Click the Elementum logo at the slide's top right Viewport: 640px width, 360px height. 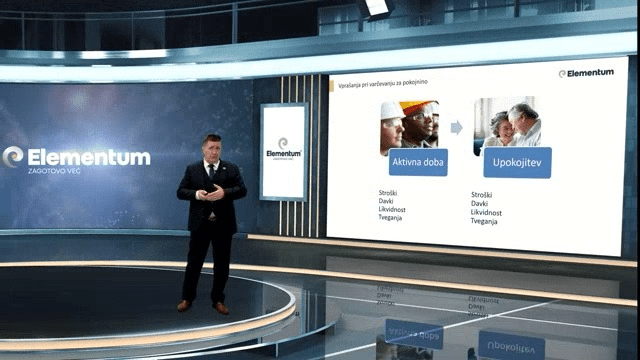click(x=586, y=73)
